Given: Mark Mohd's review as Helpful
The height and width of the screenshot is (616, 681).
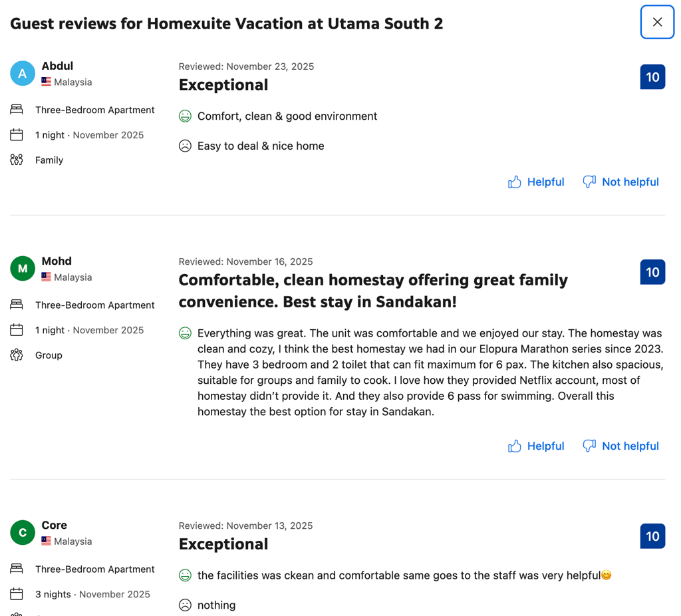Looking at the screenshot, I should coord(536,446).
